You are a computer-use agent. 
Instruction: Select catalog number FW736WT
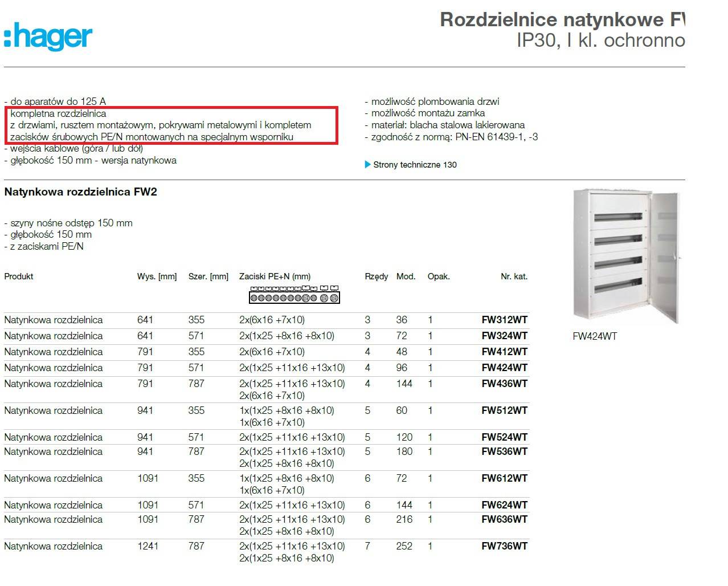(x=504, y=546)
